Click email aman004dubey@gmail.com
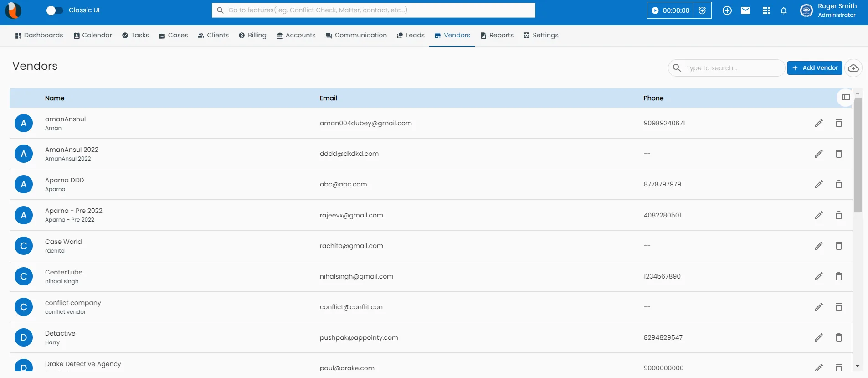Screen dimensions: 868x378 (x=366, y=123)
